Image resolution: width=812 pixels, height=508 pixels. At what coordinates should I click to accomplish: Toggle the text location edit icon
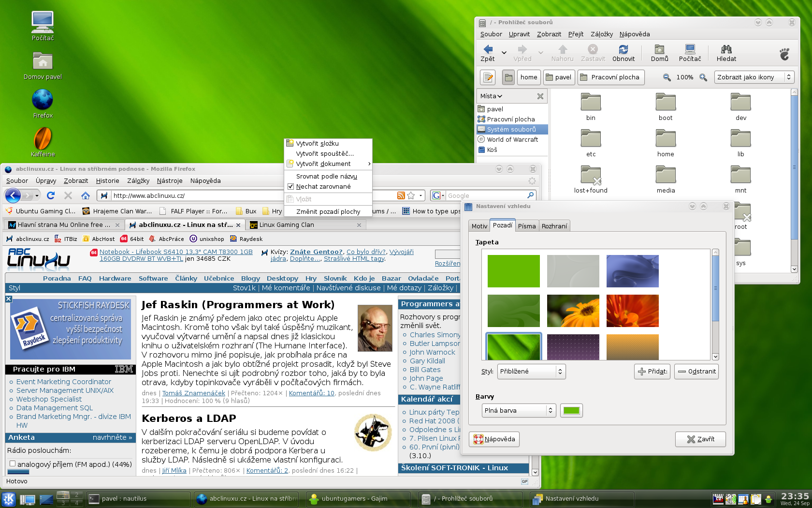pyautogui.click(x=488, y=77)
